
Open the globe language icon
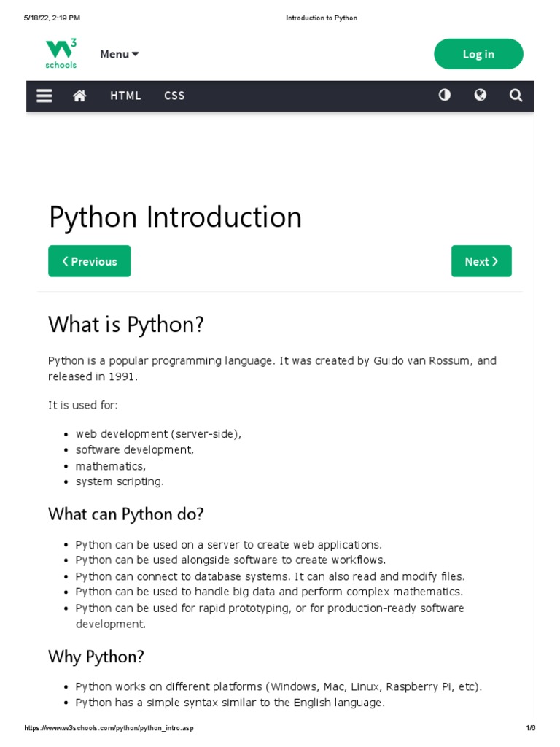pos(480,95)
